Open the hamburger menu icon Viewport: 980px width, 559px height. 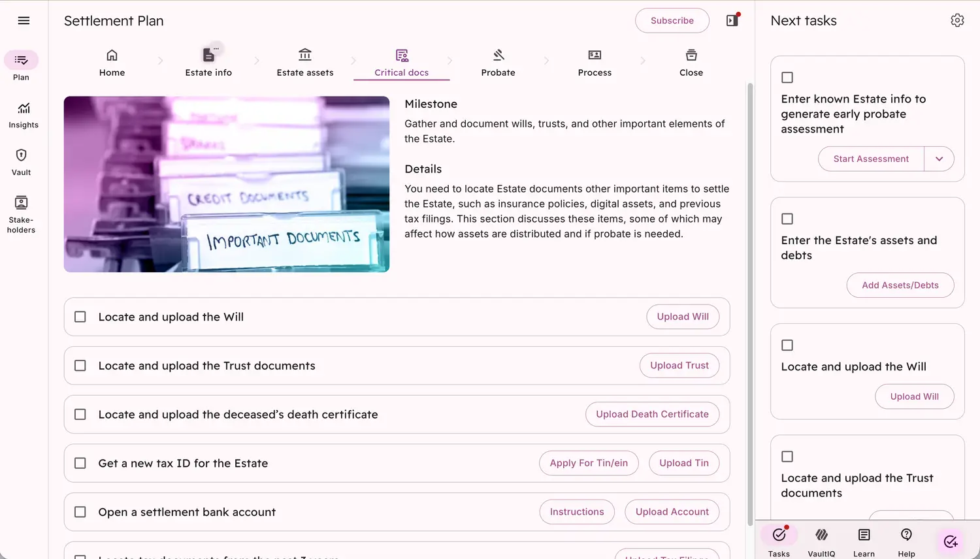[24, 20]
